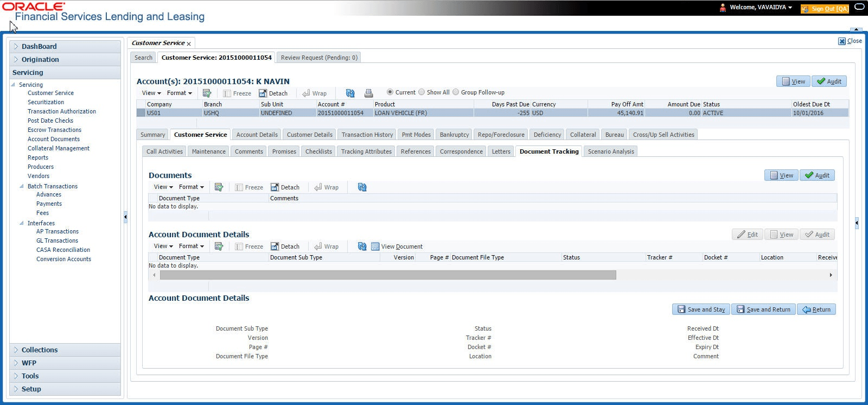Switch to the Summary tab
The image size is (868, 405).
coord(153,135)
